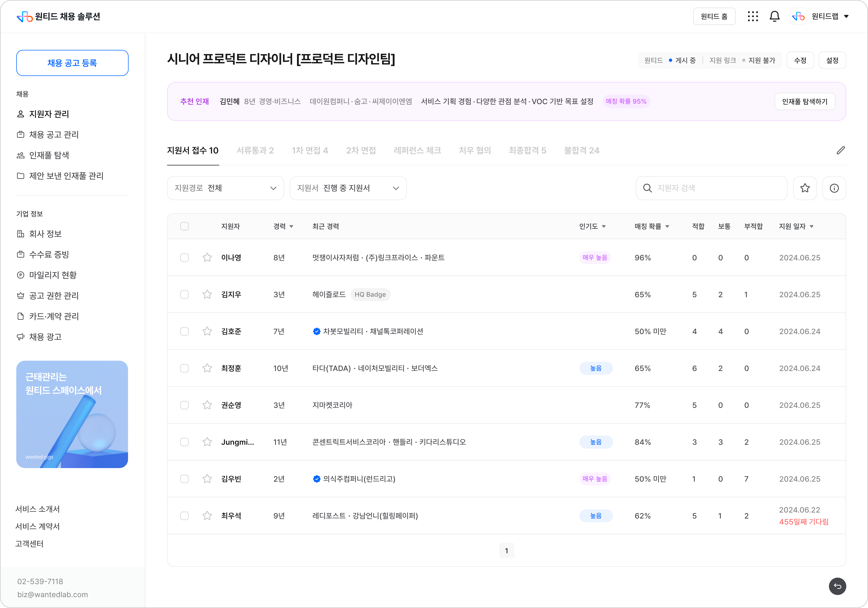Open 서비스 소개서 link
This screenshot has height=608, width=868.
(37, 509)
